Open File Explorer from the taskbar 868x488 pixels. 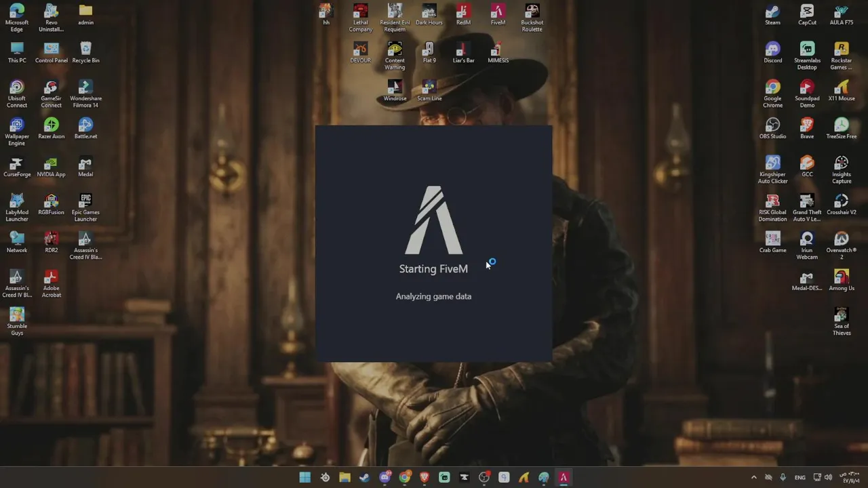[344, 477]
